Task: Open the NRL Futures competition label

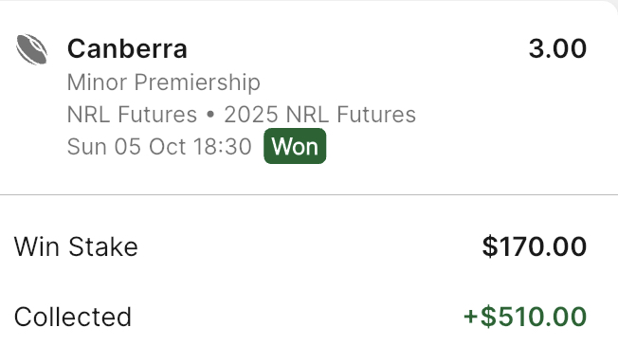Action: point(132,115)
